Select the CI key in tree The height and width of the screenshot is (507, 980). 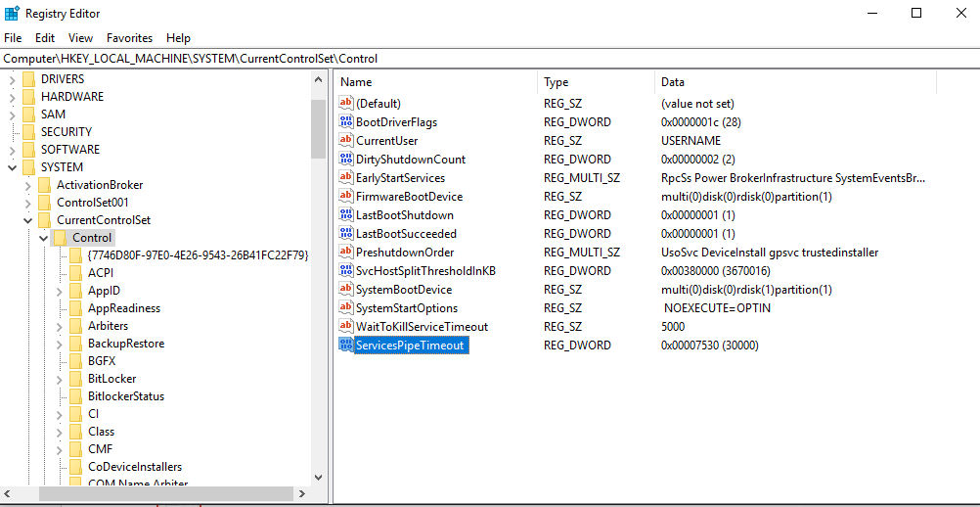(x=94, y=414)
